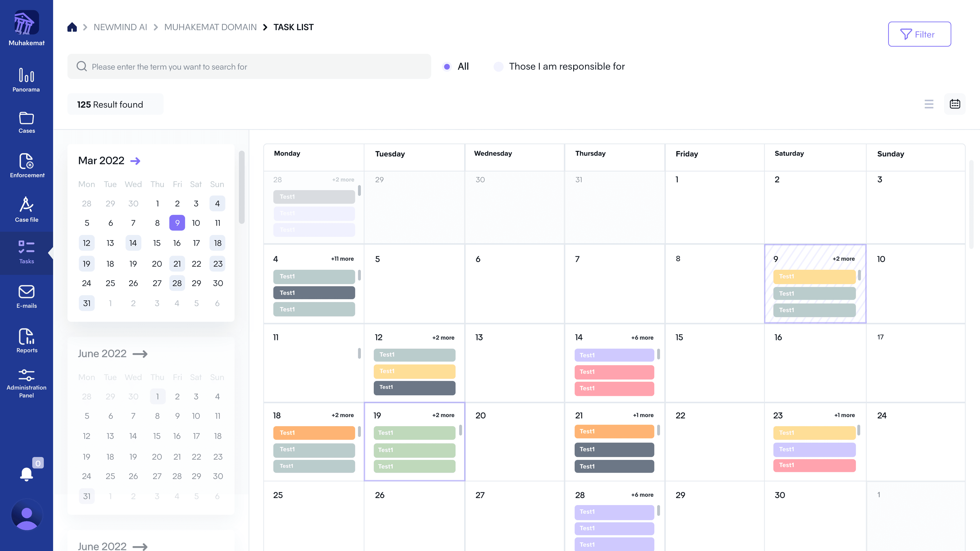Expand +11 more tasks on day 4
Viewport: 980px width, 551px height.
point(342,259)
